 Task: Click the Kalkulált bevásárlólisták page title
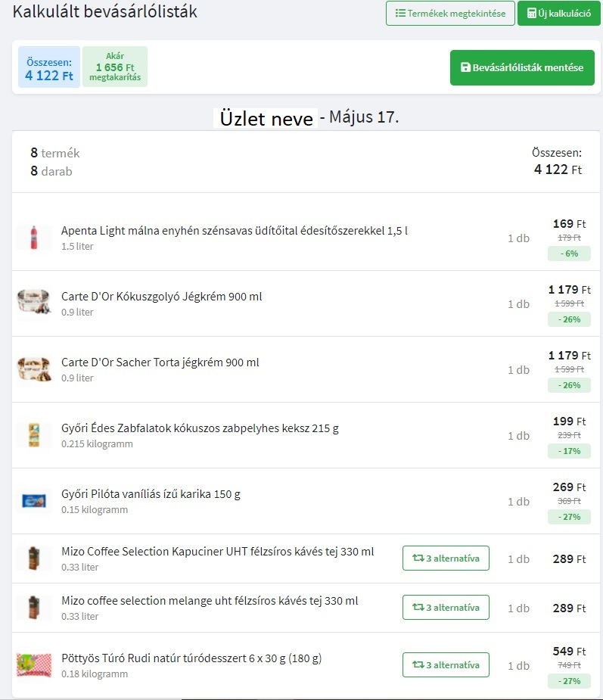(105, 11)
